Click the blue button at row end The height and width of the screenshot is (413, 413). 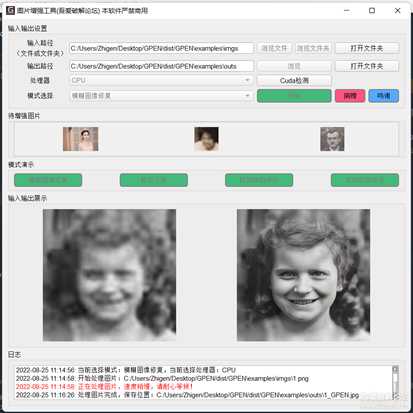[x=383, y=96]
